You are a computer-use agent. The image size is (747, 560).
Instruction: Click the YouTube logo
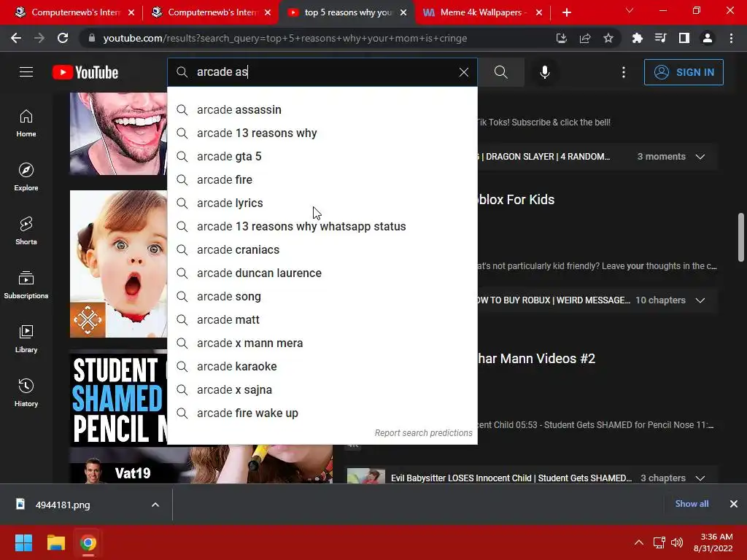85,72
